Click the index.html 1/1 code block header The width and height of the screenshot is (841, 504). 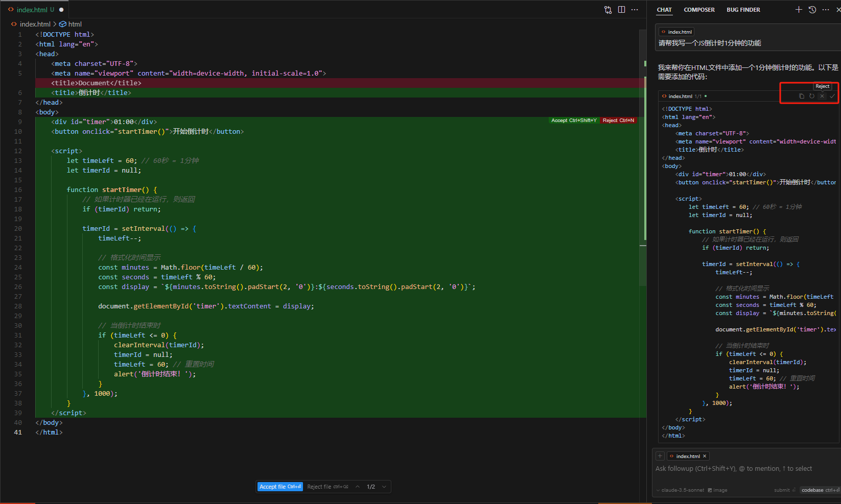click(x=685, y=96)
